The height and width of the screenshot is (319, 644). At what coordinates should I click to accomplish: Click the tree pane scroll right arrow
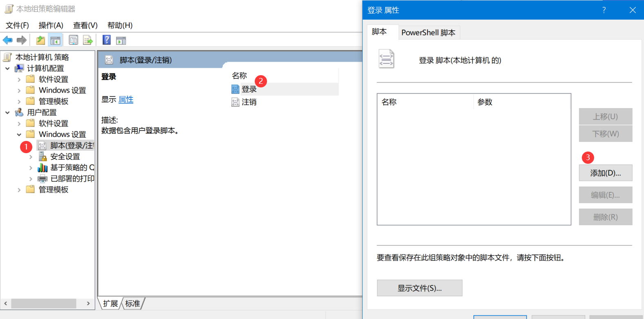(88, 303)
